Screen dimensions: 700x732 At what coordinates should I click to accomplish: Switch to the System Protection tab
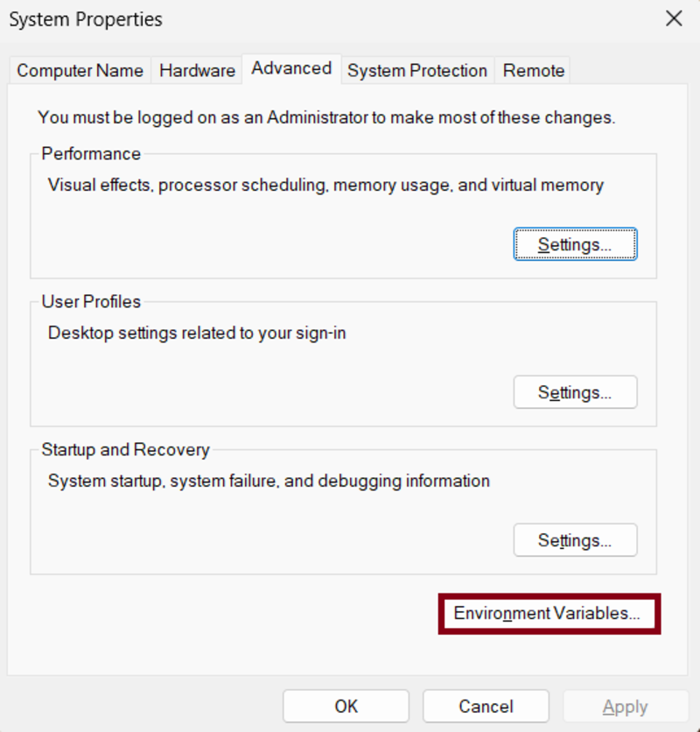417,70
